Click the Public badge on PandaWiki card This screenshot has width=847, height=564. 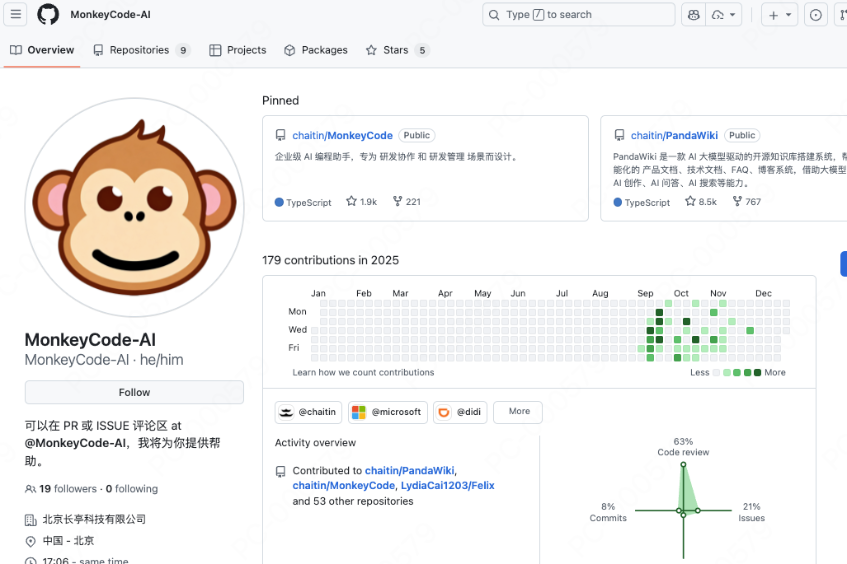(x=742, y=135)
